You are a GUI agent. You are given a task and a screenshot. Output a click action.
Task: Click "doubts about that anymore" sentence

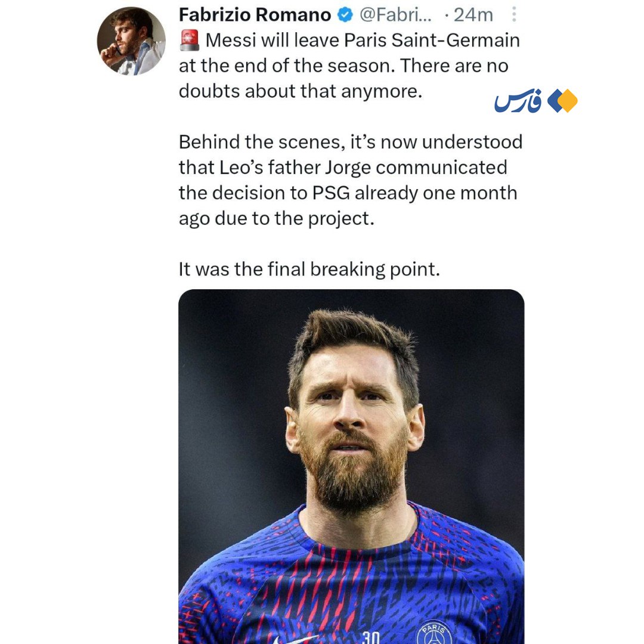pos(300,91)
